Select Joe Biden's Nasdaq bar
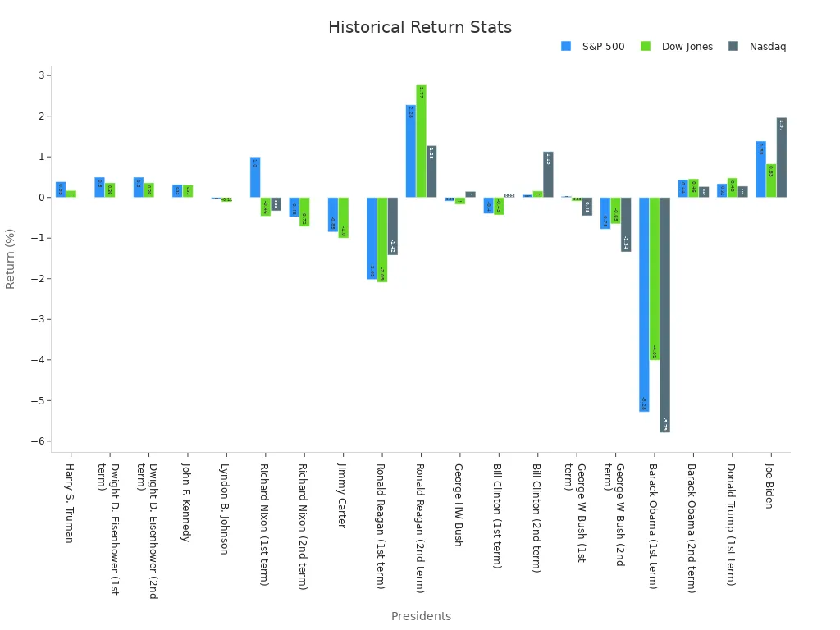Screen dimensions: 840x630 tap(782, 157)
